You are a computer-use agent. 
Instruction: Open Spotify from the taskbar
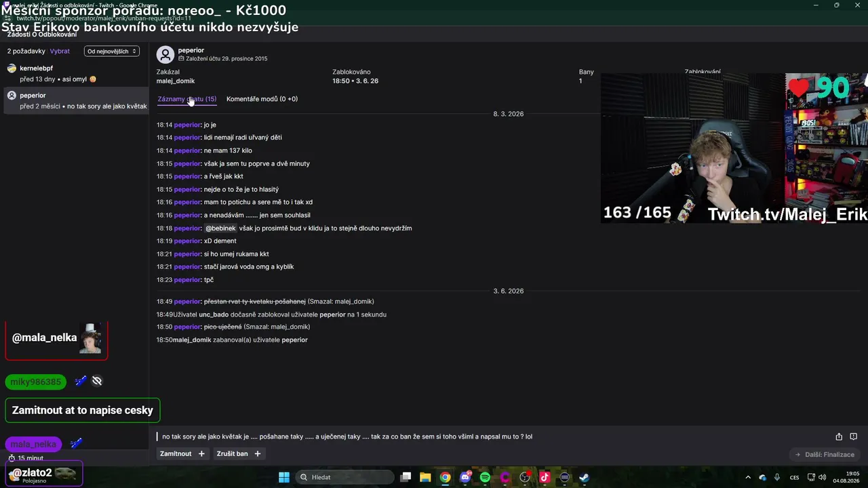click(x=485, y=477)
